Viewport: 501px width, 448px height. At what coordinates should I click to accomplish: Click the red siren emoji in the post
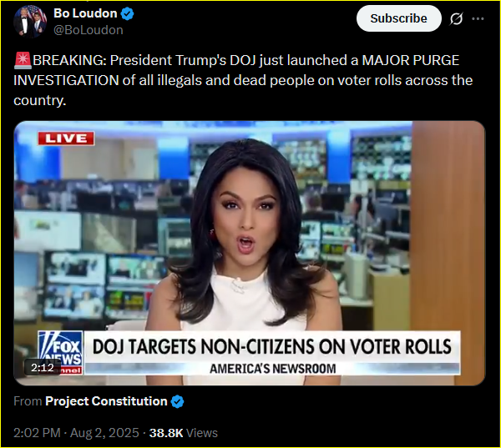tap(23, 61)
